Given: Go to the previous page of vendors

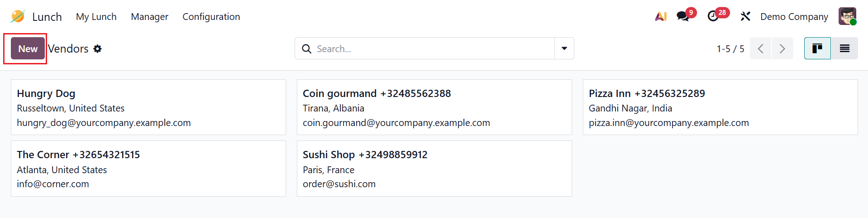Looking at the screenshot, I should click(x=761, y=48).
